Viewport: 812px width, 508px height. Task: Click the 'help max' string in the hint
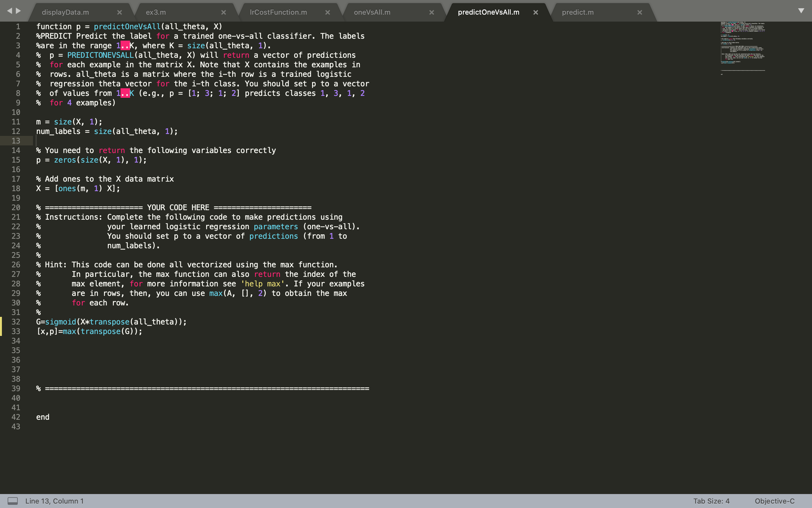pos(262,284)
